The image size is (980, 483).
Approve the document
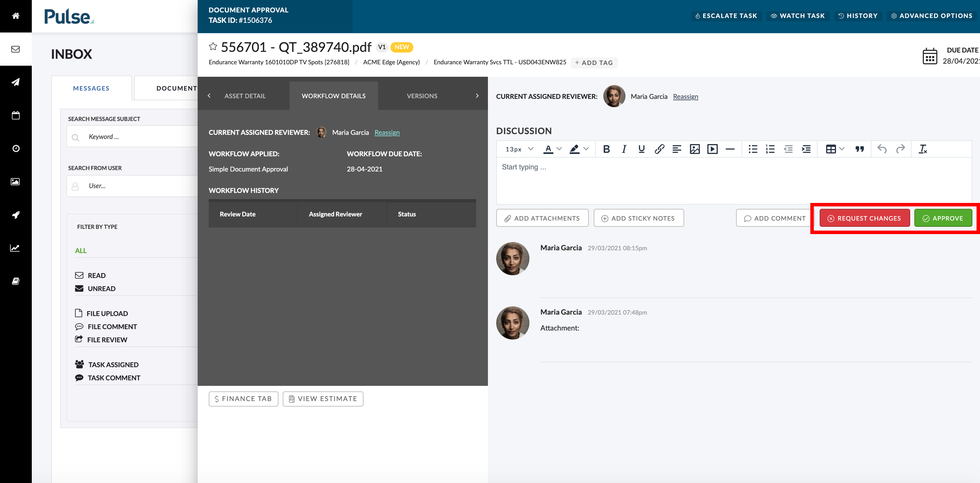(943, 218)
